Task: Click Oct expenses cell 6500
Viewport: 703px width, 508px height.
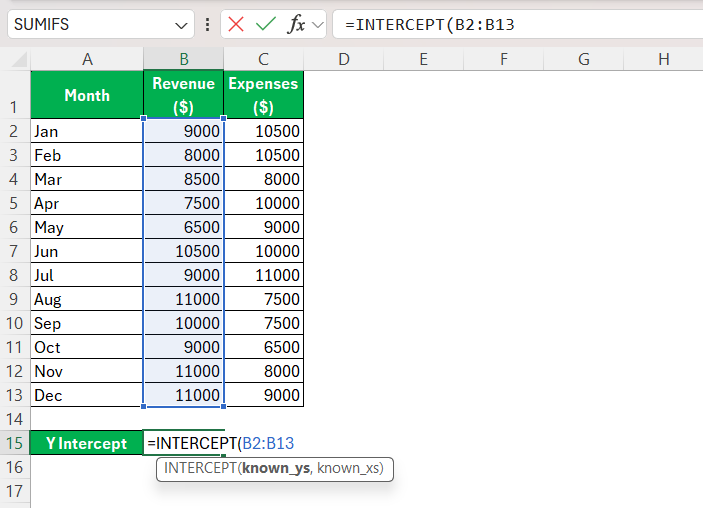Action: click(264, 347)
